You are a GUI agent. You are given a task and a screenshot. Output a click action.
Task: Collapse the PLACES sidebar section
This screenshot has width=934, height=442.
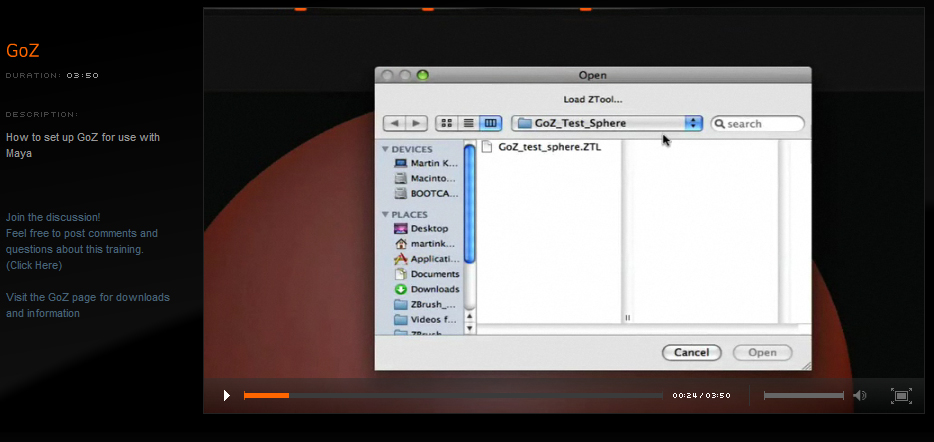click(385, 214)
